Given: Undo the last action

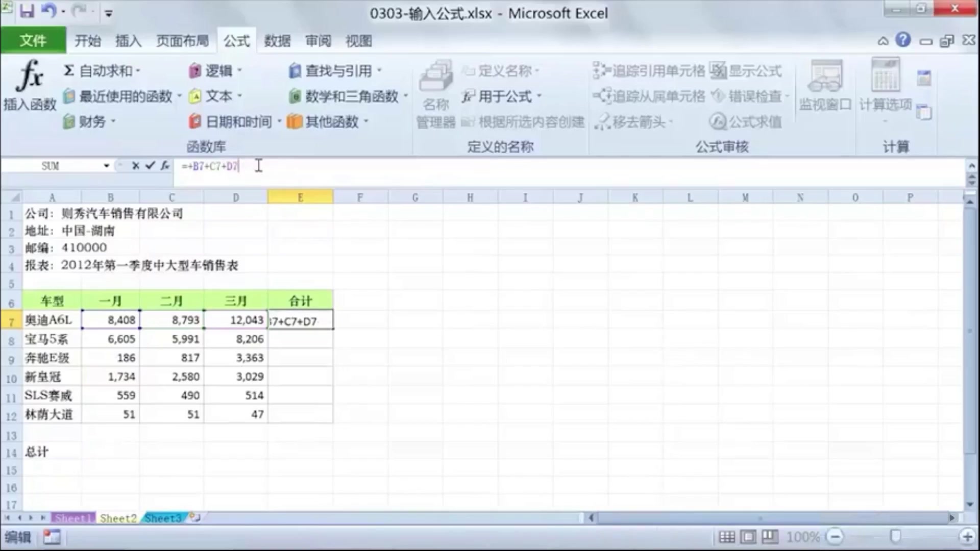Looking at the screenshot, I should [x=48, y=11].
